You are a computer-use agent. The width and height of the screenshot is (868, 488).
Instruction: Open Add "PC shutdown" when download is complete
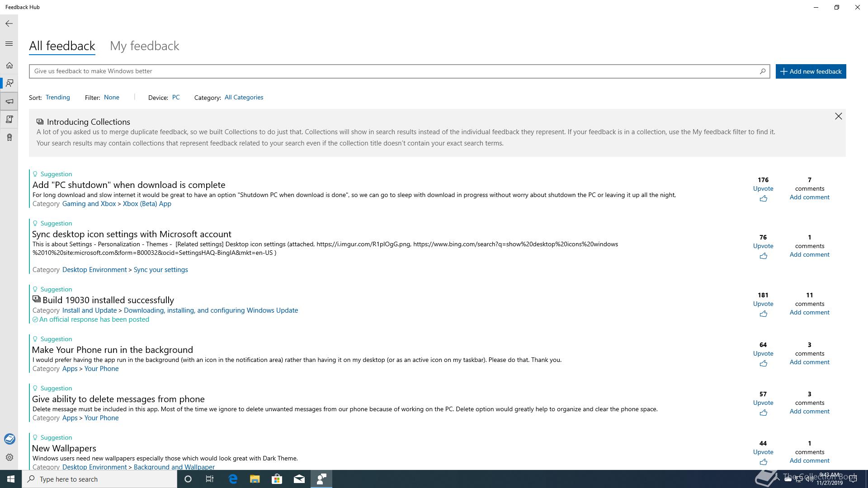[129, 185]
